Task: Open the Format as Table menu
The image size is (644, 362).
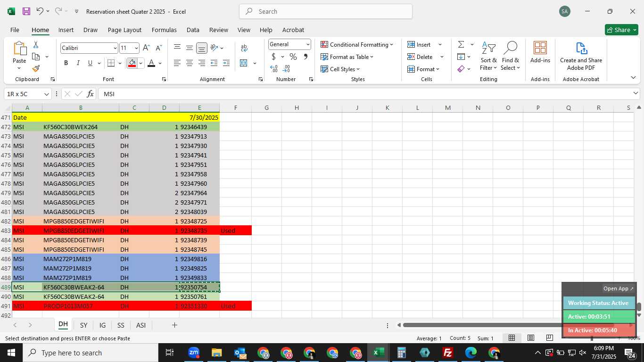Action: (x=347, y=57)
